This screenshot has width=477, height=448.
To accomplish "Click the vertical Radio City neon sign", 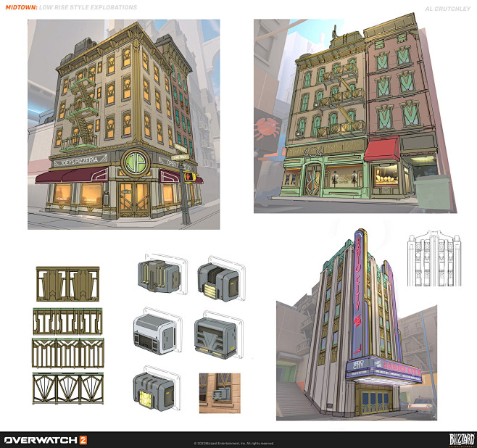I will pyautogui.click(x=360, y=296).
